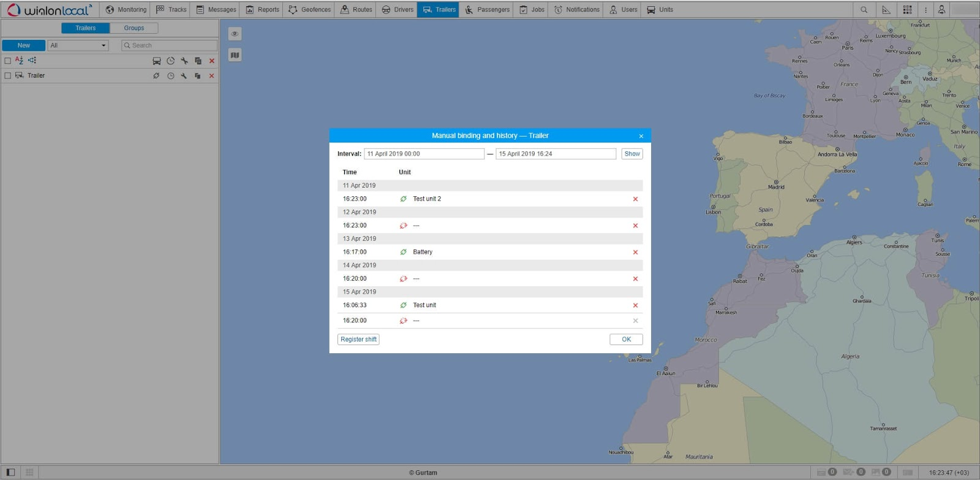Open properties wrench for the Trailer row
This screenshot has width=980, height=480.
point(184,76)
